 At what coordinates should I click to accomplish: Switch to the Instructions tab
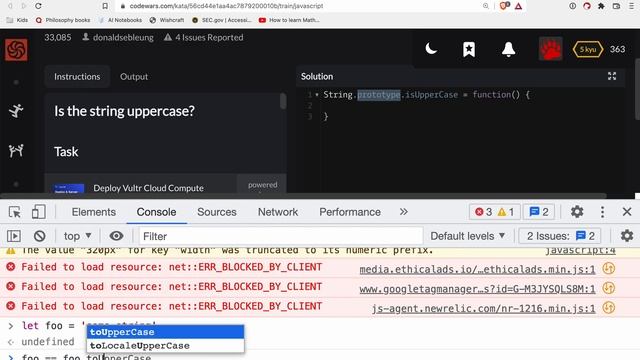click(77, 77)
